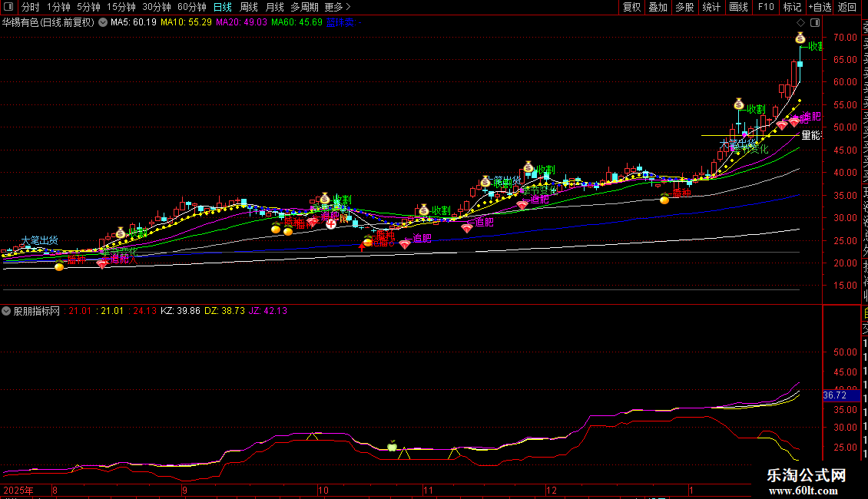Click the MA20: 49.03 indicator value
The image size is (868, 499).
coord(241,23)
